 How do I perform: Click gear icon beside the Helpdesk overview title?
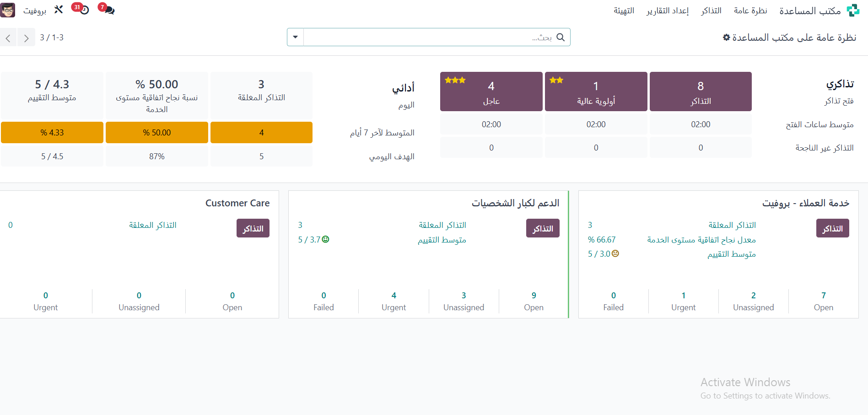726,38
